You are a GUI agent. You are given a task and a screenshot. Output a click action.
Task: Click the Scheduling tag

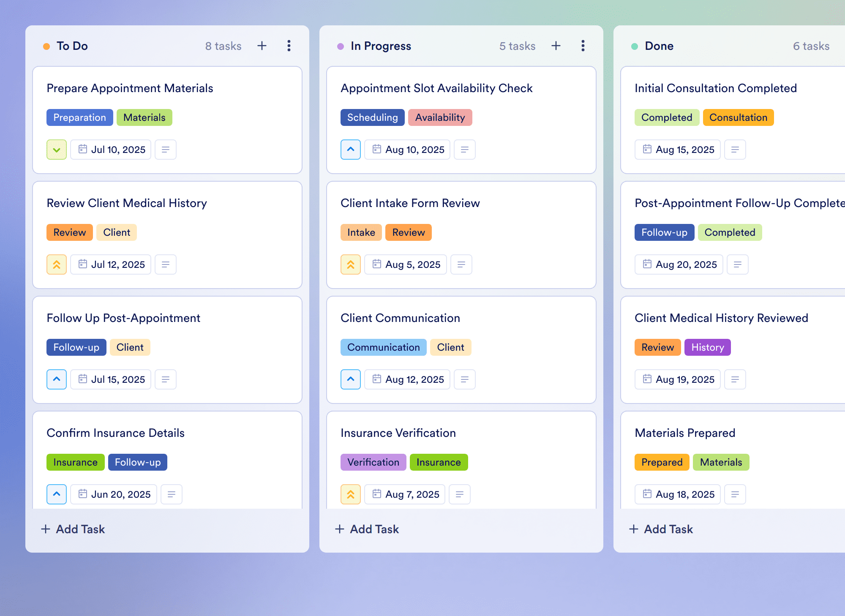click(373, 117)
